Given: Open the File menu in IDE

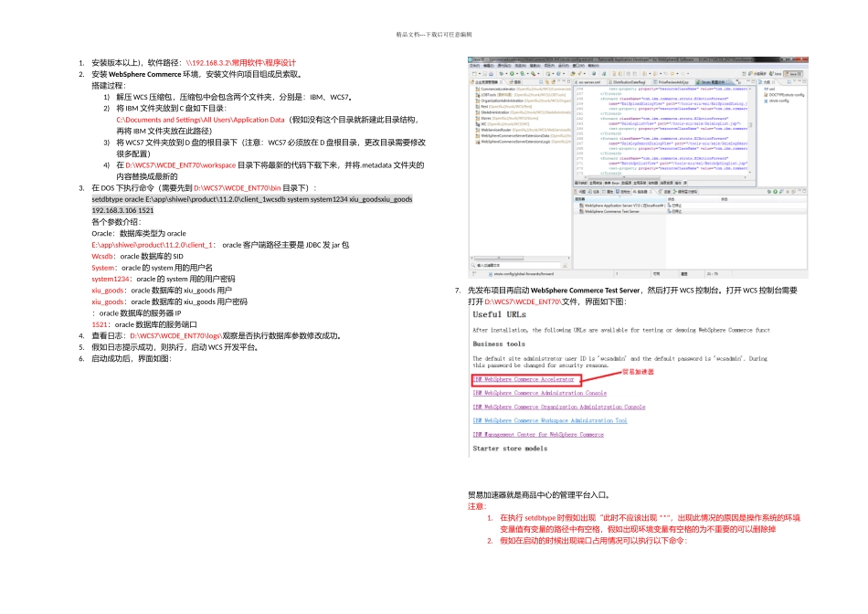Looking at the screenshot, I should click(x=474, y=66).
